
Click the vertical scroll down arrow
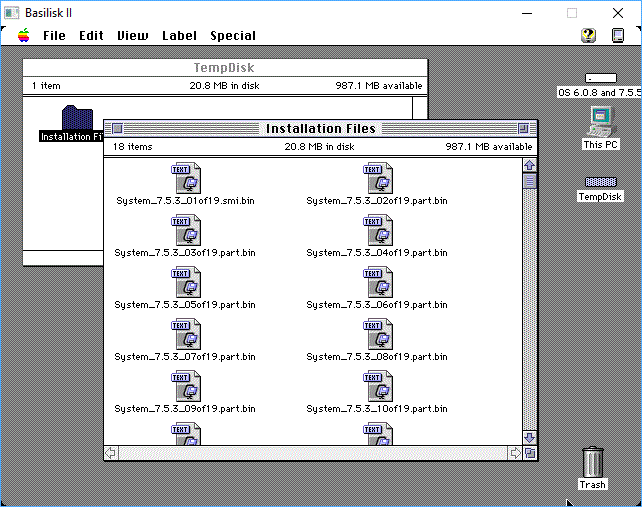coord(530,437)
